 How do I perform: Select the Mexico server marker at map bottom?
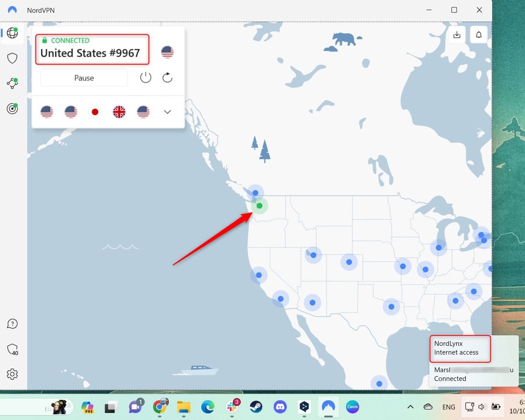(x=379, y=384)
